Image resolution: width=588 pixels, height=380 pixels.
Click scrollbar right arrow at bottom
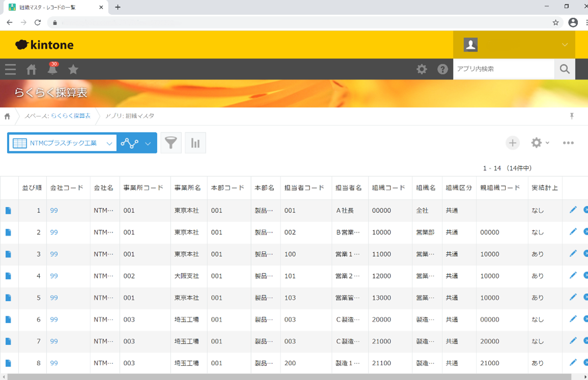point(585,377)
